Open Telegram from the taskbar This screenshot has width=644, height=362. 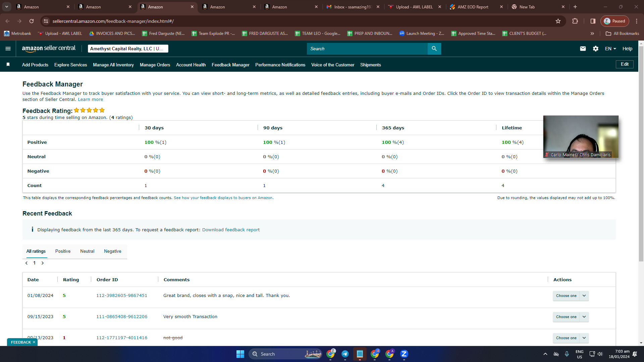coord(345,354)
